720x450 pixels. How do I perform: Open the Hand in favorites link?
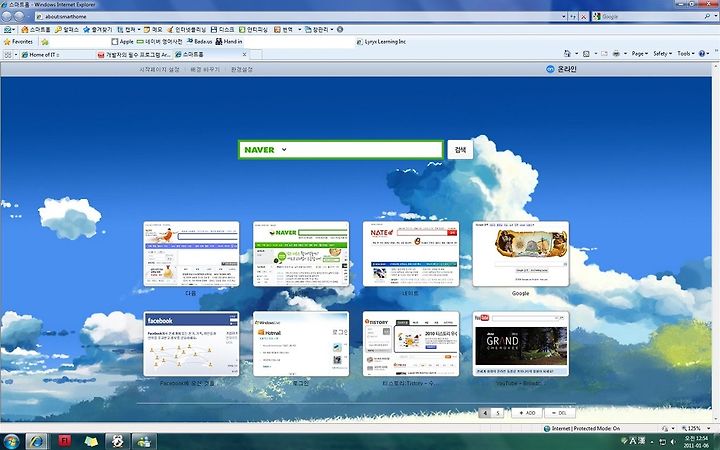point(229,41)
